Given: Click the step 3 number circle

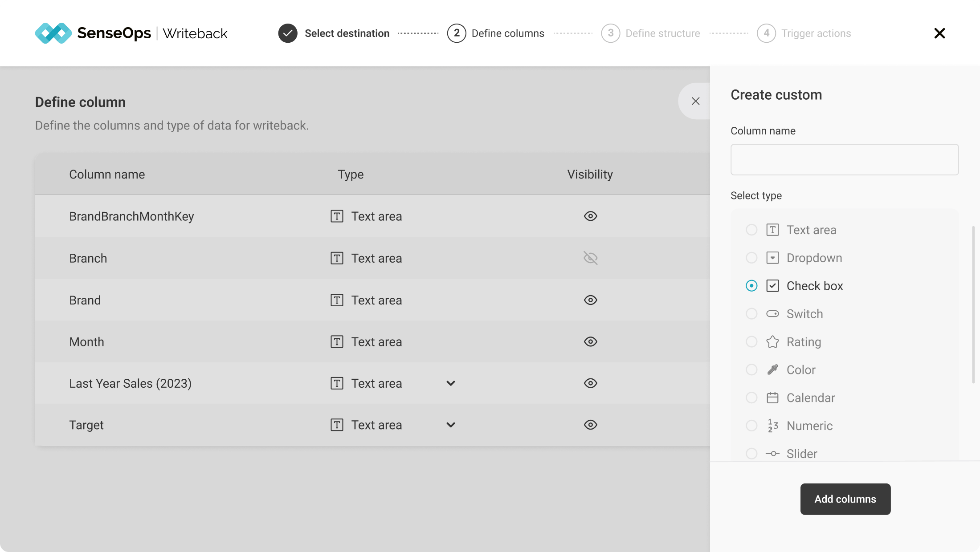Looking at the screenshot, I should 611,33.
